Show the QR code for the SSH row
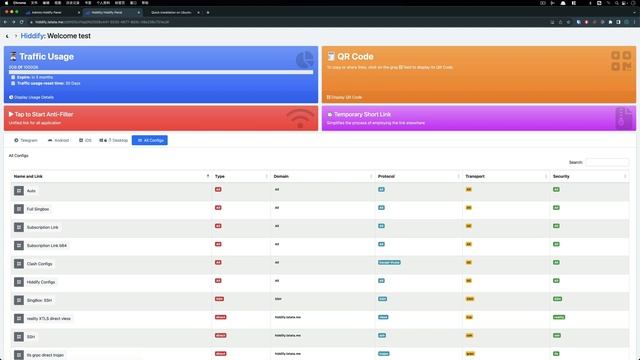Viewport: 640px width, 360px height. (19, 337)
